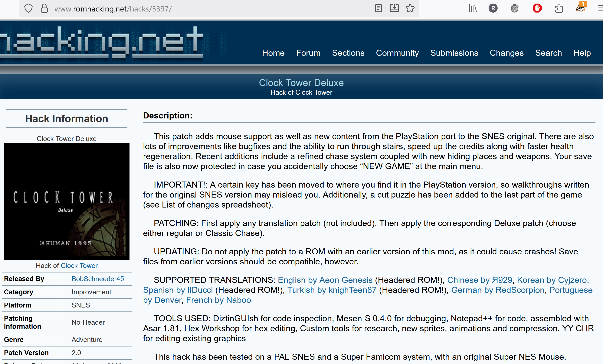This screenshot has height=364, width=603.
Task: Click the padlock site security icon
Action: pos(44,8)
